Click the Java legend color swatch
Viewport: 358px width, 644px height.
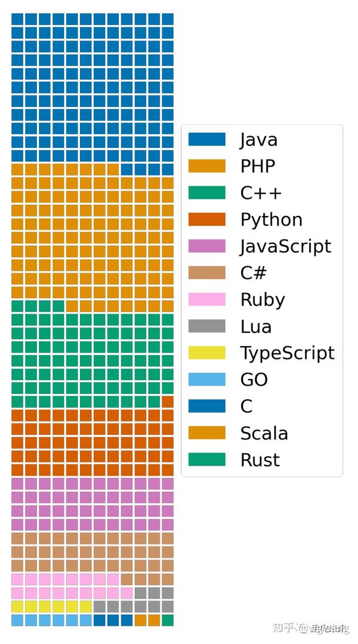pos(206,139)
